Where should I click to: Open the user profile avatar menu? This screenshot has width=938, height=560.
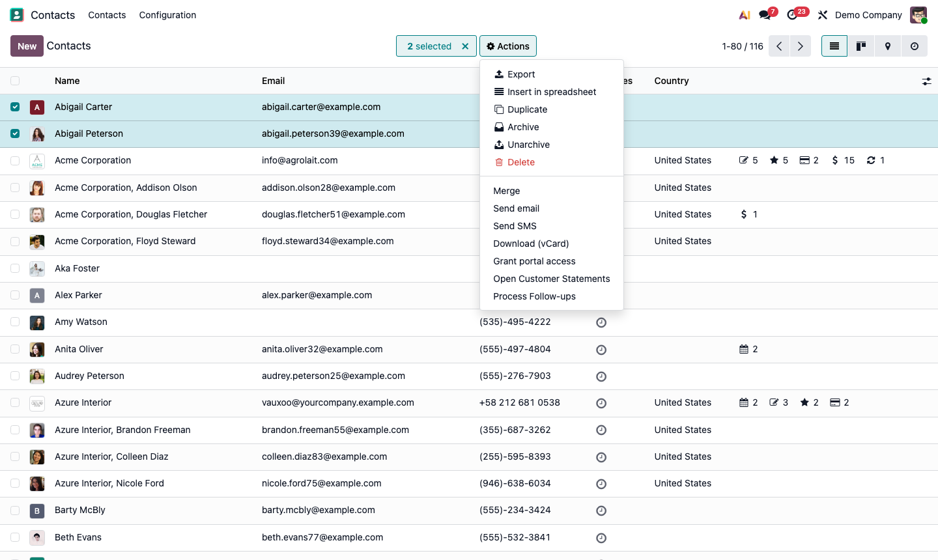[918, 14]
